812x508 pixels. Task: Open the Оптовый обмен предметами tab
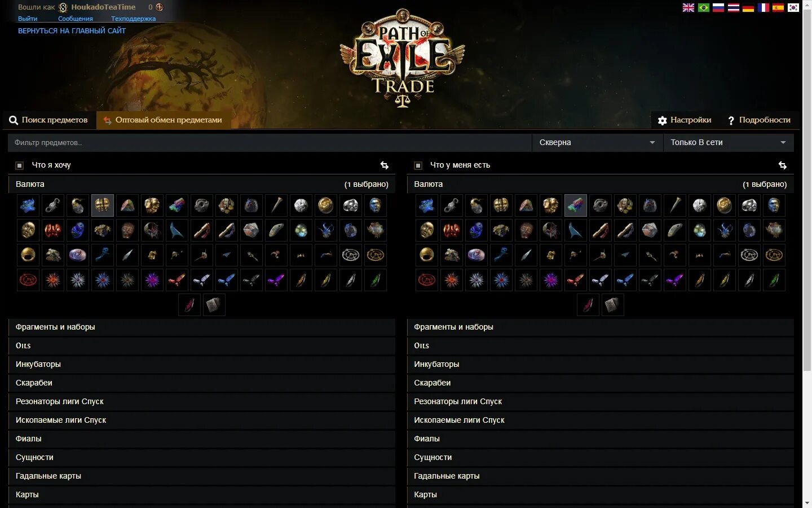pos(164,120)
